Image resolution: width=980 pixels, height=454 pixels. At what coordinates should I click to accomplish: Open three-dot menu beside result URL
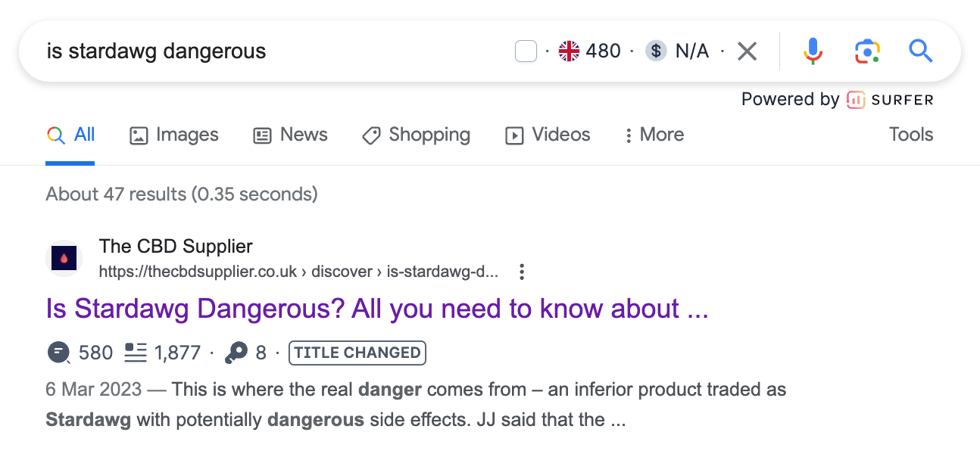(521, 272)
